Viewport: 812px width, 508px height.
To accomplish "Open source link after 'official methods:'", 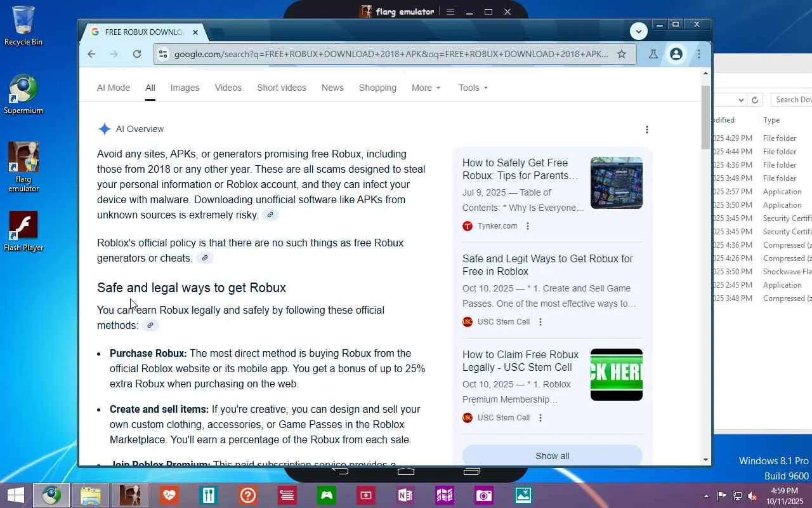I will point(150,325).
